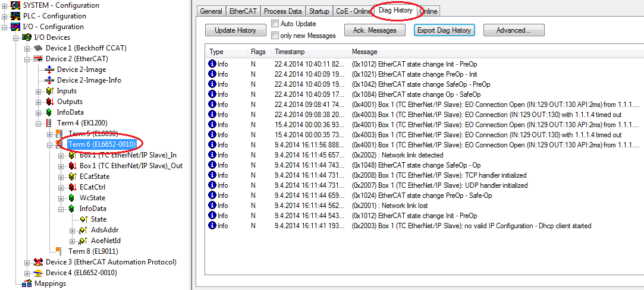The image size is (644, 290).
Task: Click the SYSTEM - Configuration icon
Action: (x=15, y=6)
